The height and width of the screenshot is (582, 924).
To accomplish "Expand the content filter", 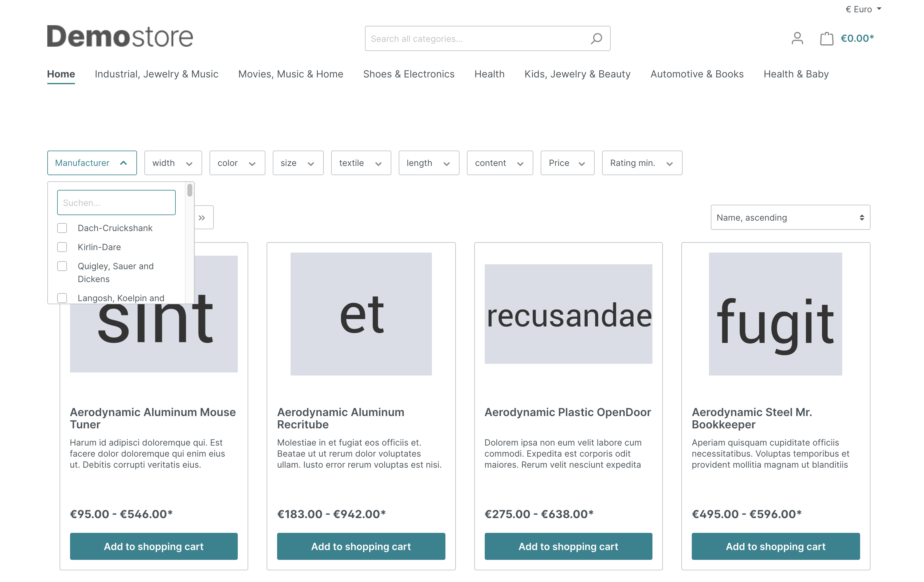I will coord(500,163).
